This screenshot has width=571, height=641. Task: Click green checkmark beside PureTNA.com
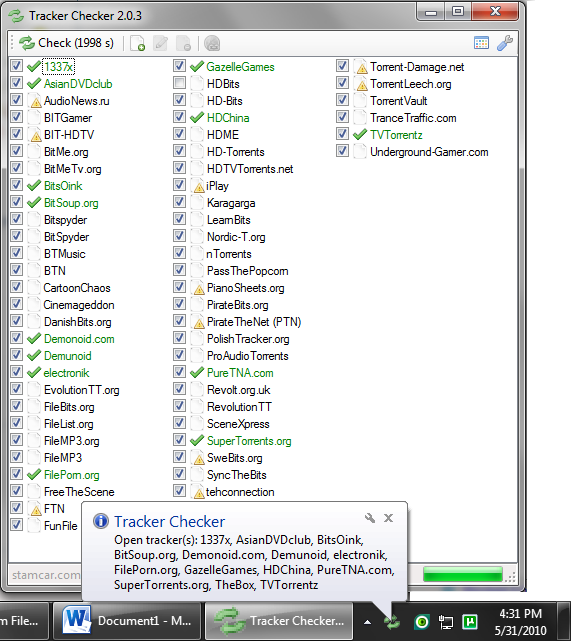tap(197, 372)
